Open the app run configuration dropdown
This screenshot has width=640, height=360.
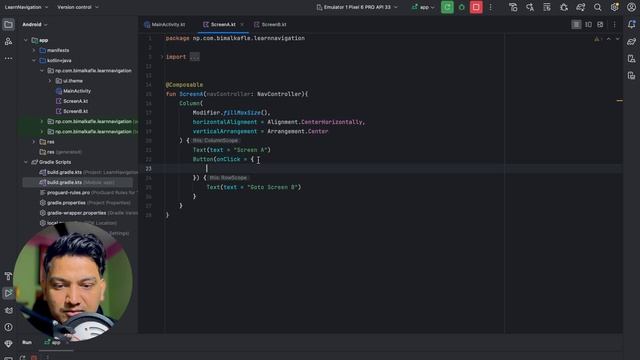point(423,7)
